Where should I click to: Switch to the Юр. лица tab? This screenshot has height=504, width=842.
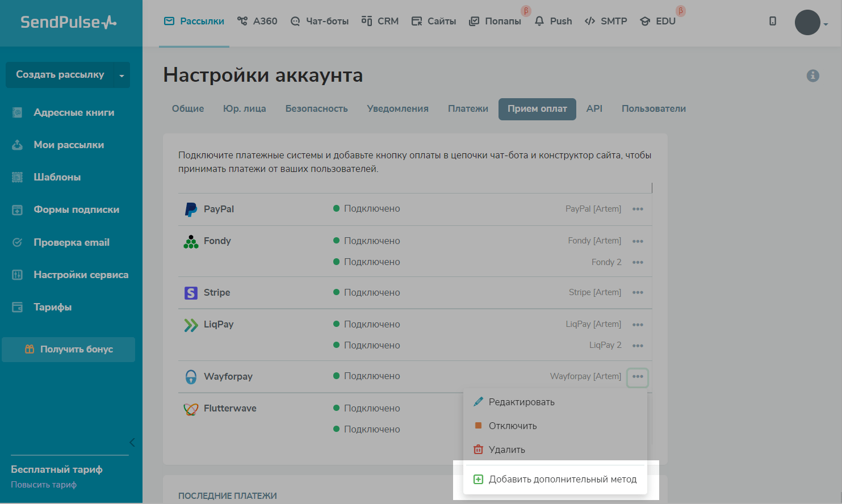(245, 108)
